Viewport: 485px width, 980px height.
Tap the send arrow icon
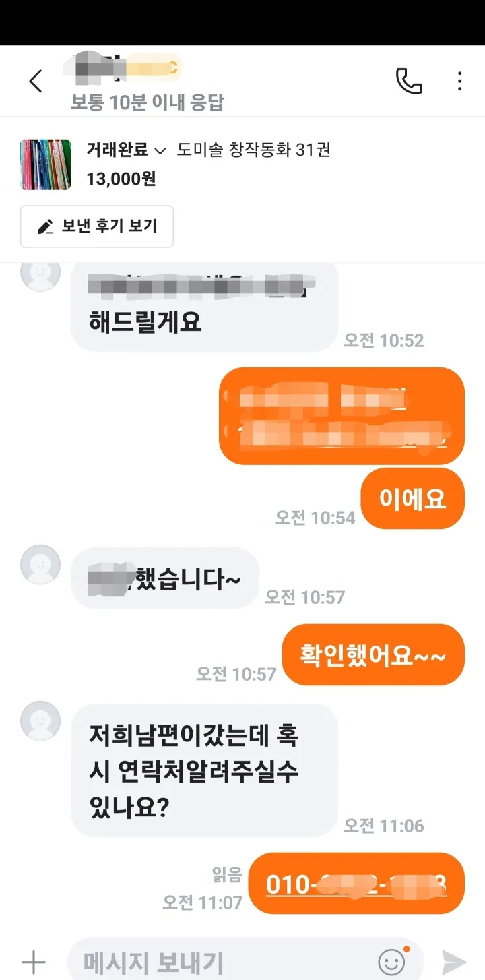[454, 962]
